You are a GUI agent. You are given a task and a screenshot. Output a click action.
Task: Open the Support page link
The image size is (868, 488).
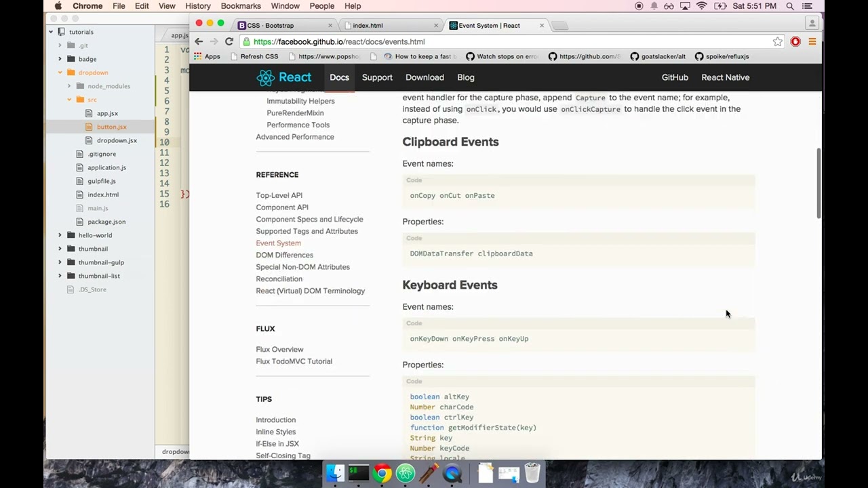(377, 77)
